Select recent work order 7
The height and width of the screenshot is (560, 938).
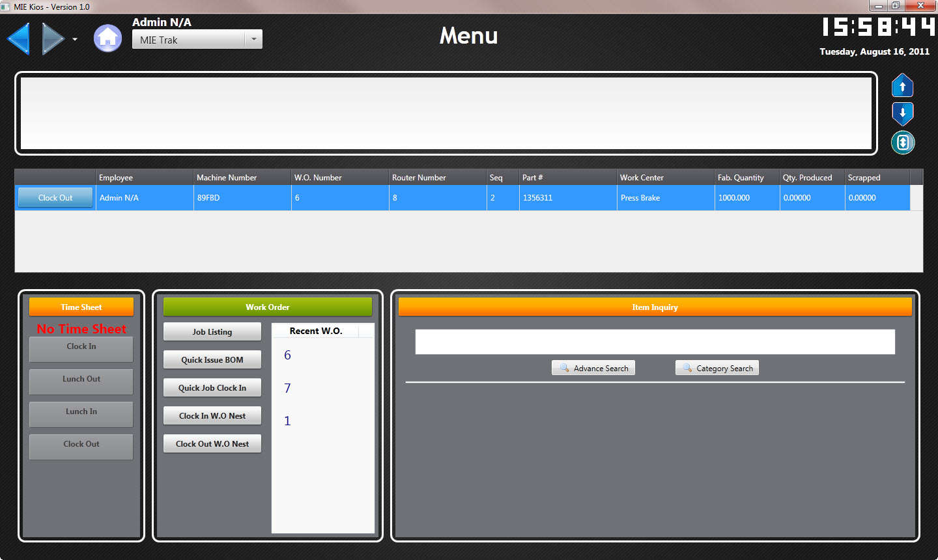pyautogui.click(x=287, y=388)
